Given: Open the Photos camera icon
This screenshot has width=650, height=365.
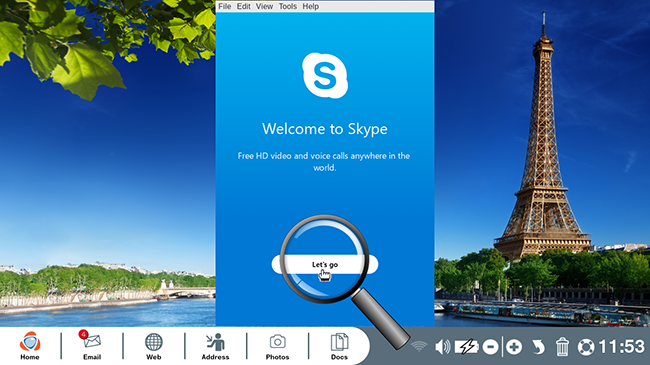Looking at the screenshot, I should click(277, 346).
